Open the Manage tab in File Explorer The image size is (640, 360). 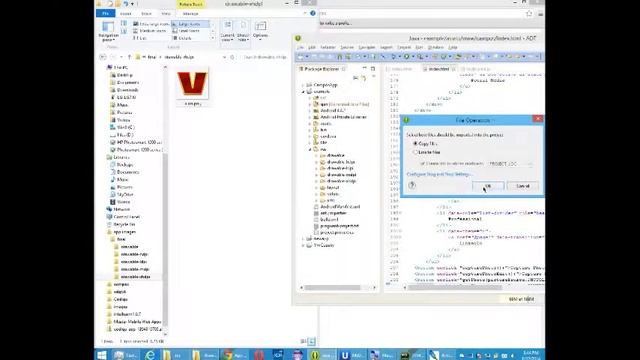coord(191,13)
